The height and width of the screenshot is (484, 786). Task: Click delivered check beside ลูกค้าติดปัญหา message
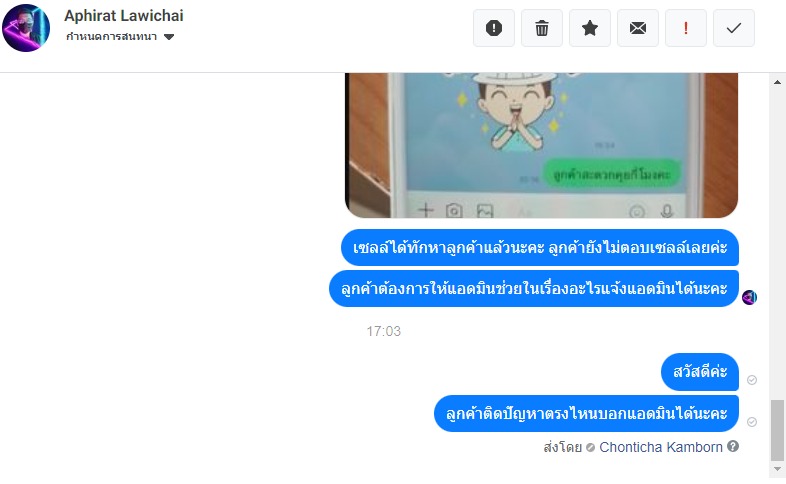[x=751, y=422]
